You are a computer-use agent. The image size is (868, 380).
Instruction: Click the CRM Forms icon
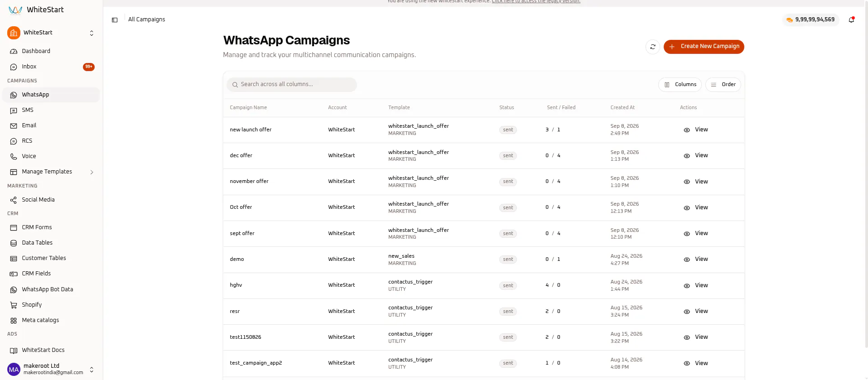pyautogui.click(x=14, y=228)
